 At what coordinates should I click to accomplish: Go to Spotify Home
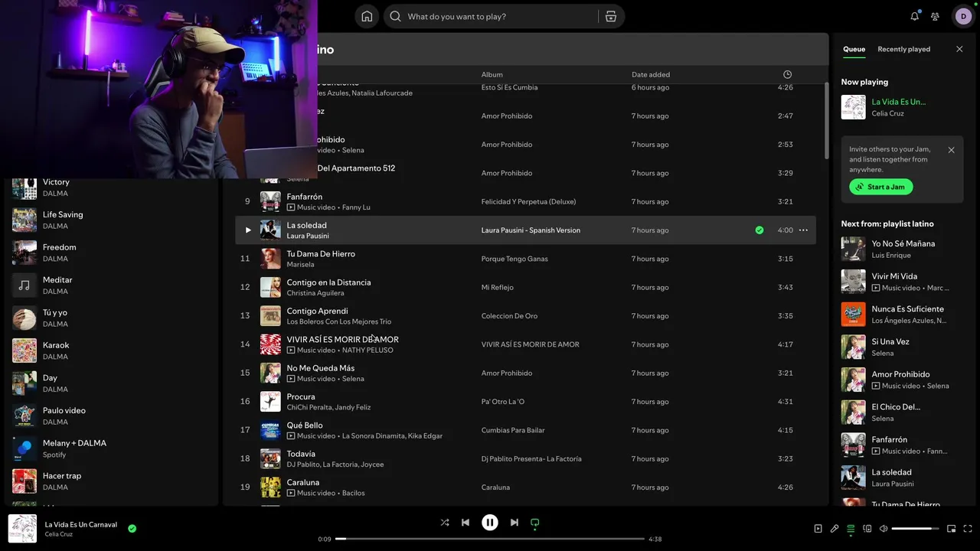tap(367, 16)
